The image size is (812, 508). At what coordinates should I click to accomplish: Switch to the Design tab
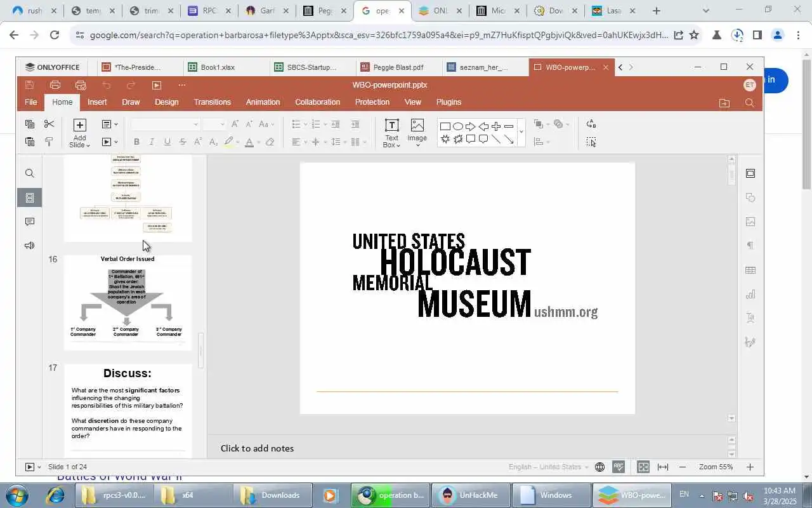(x=166, y=102)
